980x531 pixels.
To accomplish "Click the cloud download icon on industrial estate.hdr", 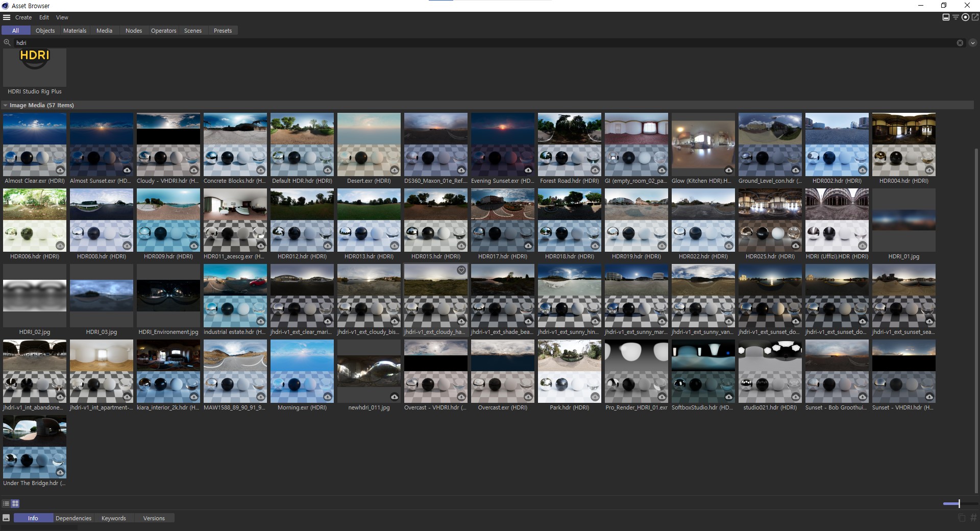I will point(261,321).
